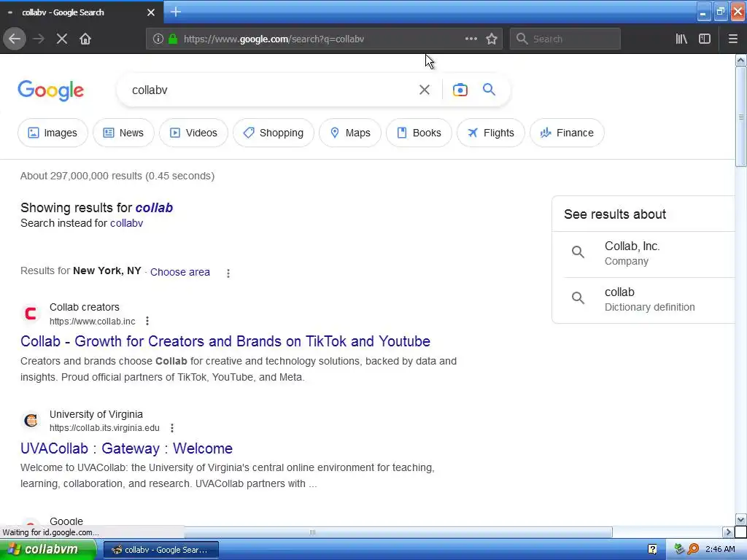Open UVACollab Gateway Welcome result

pos(126,448)
